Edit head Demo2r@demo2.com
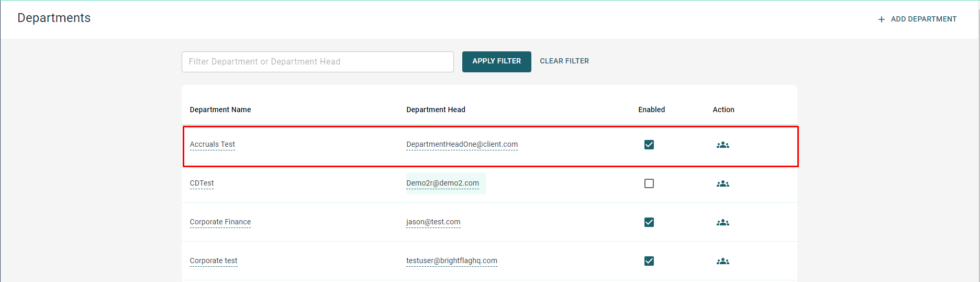The height and width of the screenshot is (282, 980). click(443, 183)
